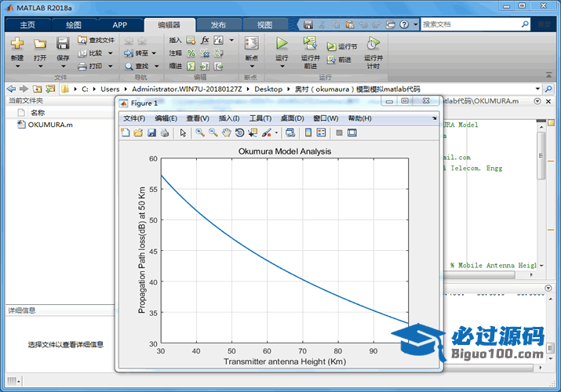Open Figure 1 编辑(E) menu
Image resolution: width=561 pixels, height=392 pixels.
coord(166,118)
